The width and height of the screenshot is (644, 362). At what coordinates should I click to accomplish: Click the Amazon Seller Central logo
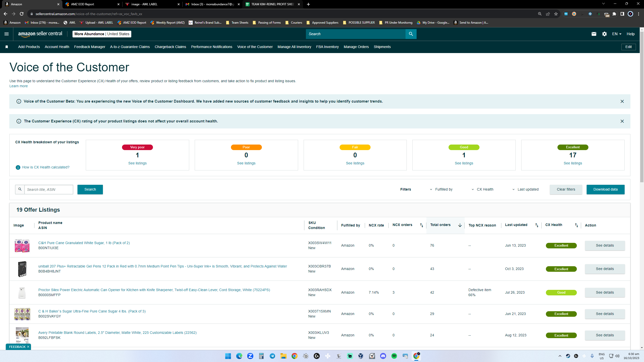click(40, 34)
